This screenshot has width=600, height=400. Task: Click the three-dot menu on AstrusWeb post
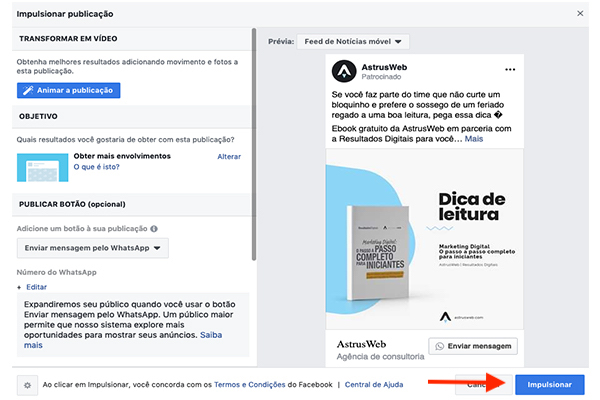click(x=510, y=69)
